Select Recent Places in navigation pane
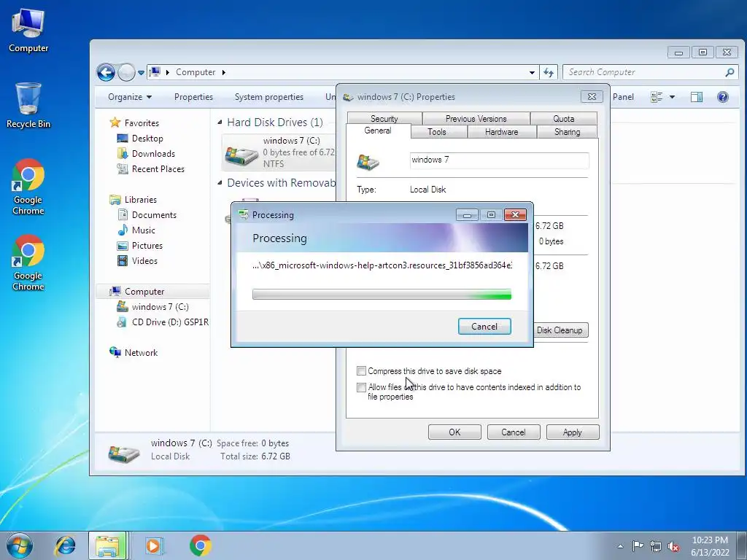 click(158, 169)
